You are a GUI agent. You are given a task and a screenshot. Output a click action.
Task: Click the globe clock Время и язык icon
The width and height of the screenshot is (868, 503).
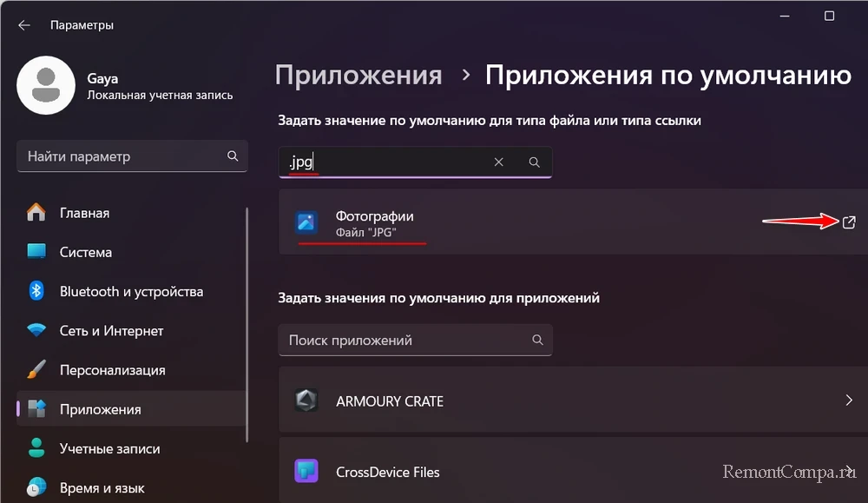point(36,487)
